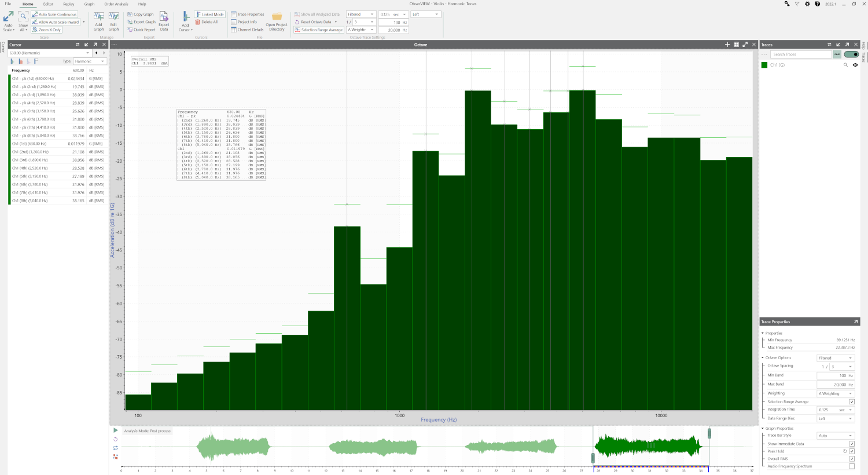Open the Weighting dropdown in Trace Properties
Image resolution: width=868 pixels, height=475 pixels.
(836, 393)
